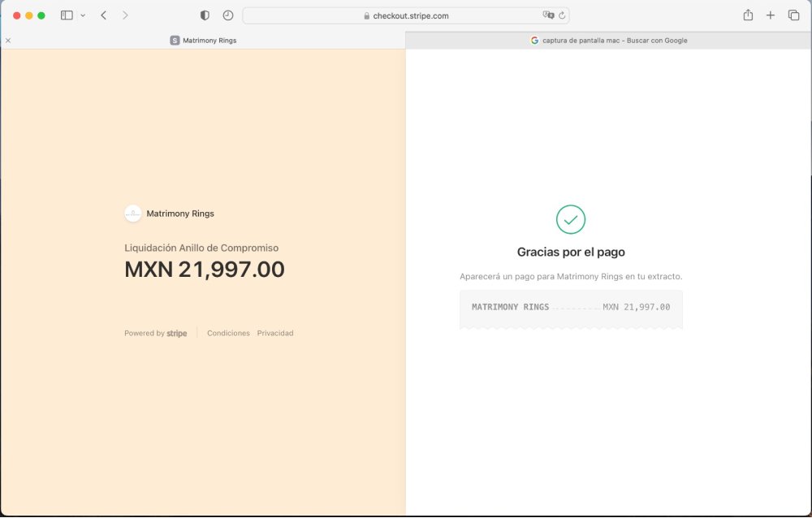
Task: Click the Liquidación Anillo de Compromiso text
Action: click(201, 248)
